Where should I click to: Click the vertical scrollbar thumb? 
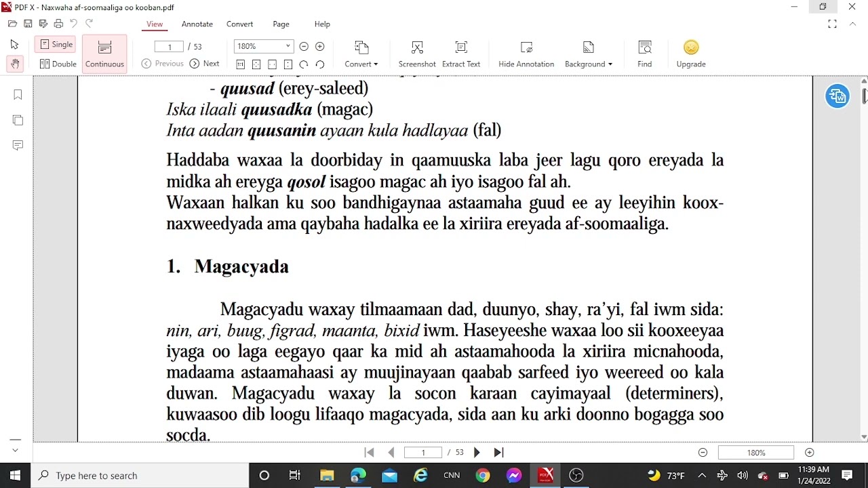(864, 96)
